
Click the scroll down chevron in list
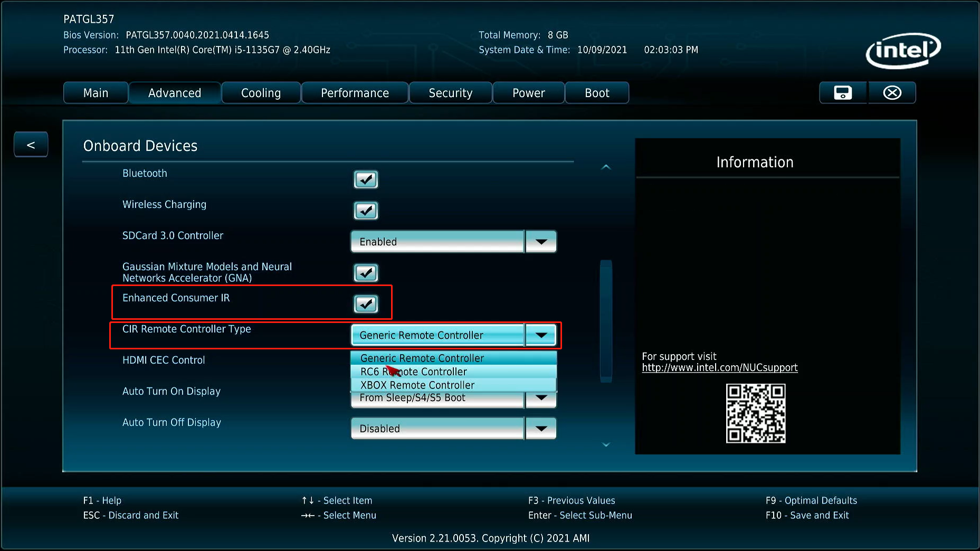pos(606,445)
